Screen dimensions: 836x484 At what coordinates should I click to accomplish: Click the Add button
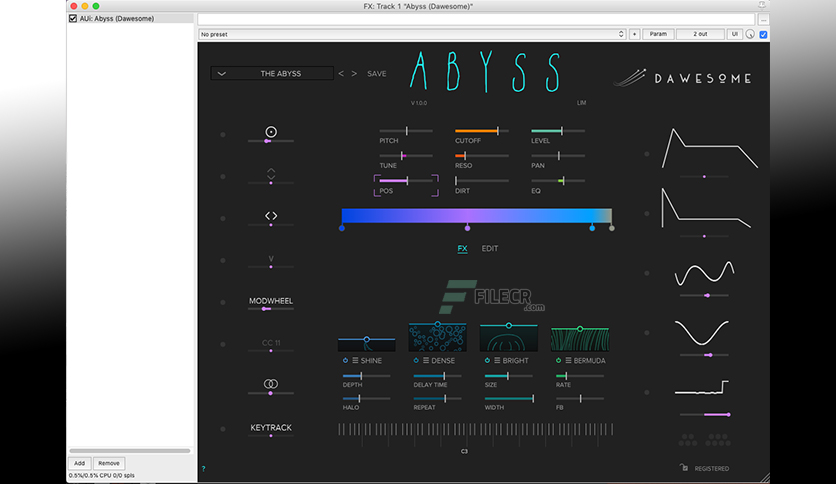point(79,463)
